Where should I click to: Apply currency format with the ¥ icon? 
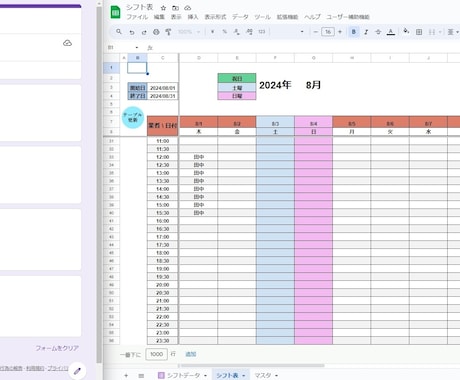click(212, 32)
